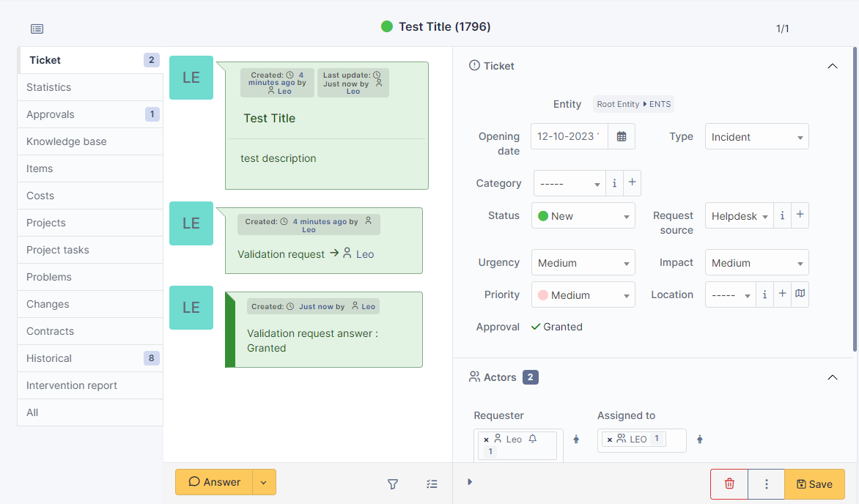Collapse the Actors section chevron
The image size is (859, 504).
click(833, 377)
